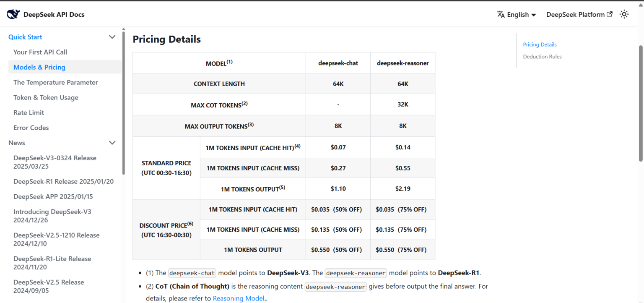Open Your First API Call page
This screenshot has width=644, height=303.
click(x=40, y=52)
